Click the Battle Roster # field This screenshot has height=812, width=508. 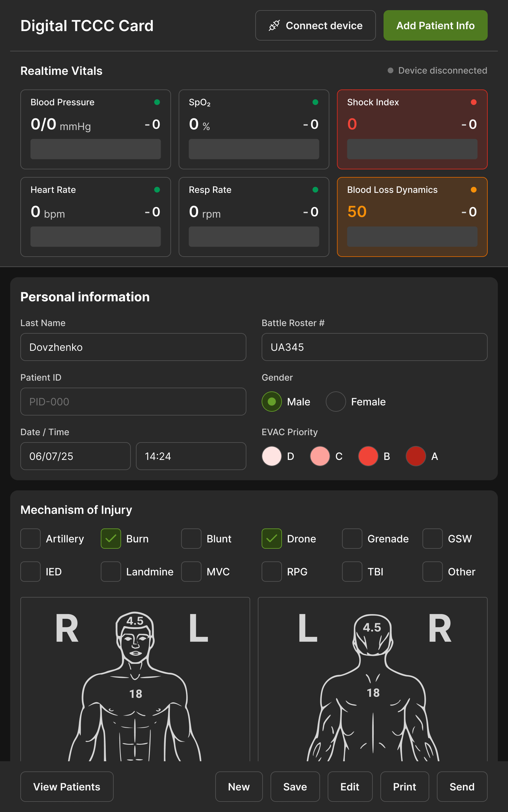(x=375, y=347)
